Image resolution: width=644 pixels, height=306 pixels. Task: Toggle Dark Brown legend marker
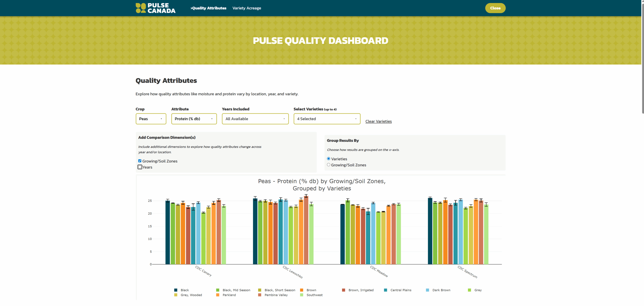tap(427, 290)
